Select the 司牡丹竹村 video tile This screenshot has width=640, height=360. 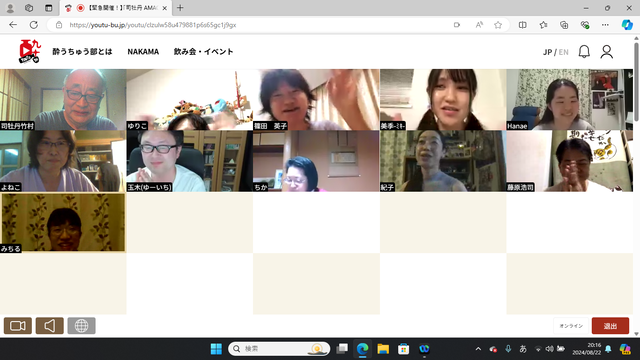[63, 100]
